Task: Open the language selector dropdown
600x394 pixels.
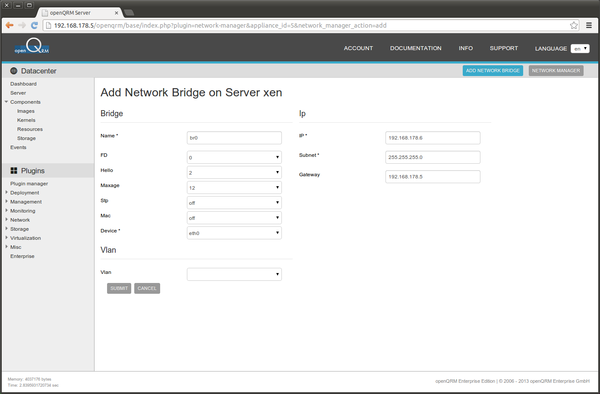Action: (580, 49)
